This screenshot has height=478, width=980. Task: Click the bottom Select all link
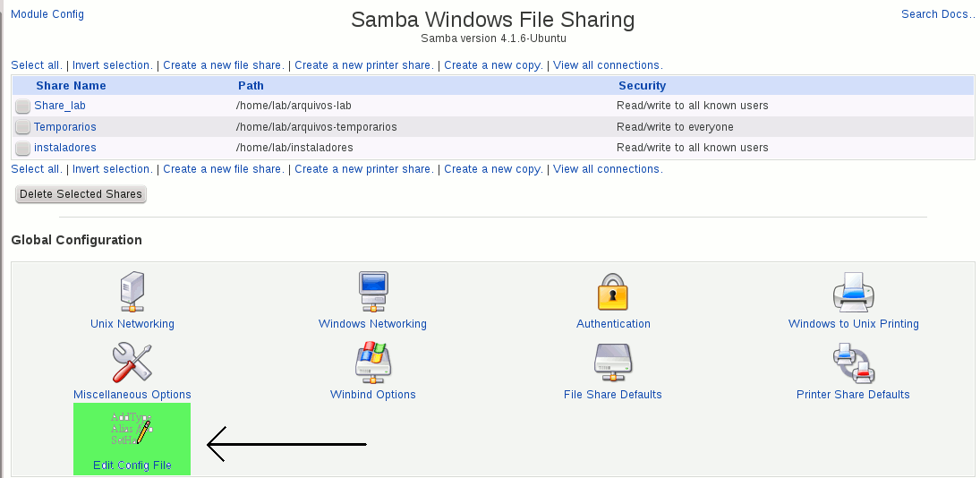[x=37, y=168]
